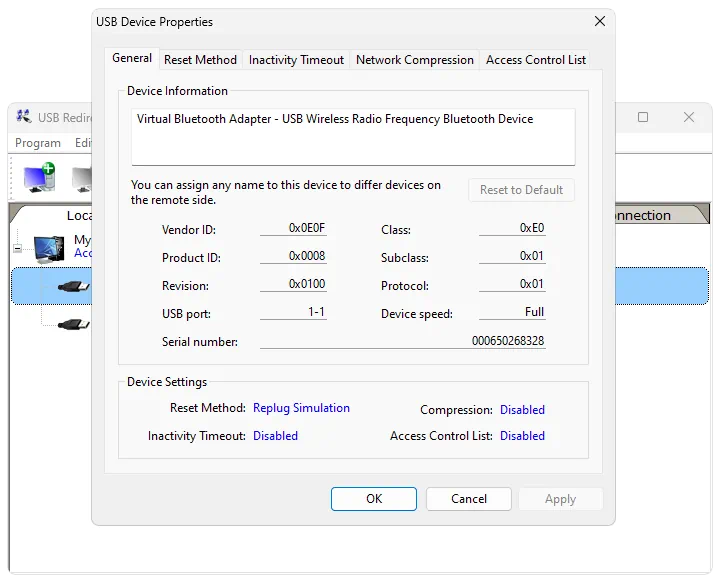Open the Network Compression tab

[414, 60]
